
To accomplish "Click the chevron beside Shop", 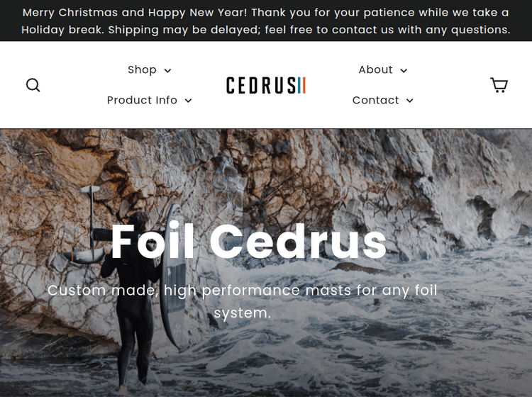I will pos(167,70).
